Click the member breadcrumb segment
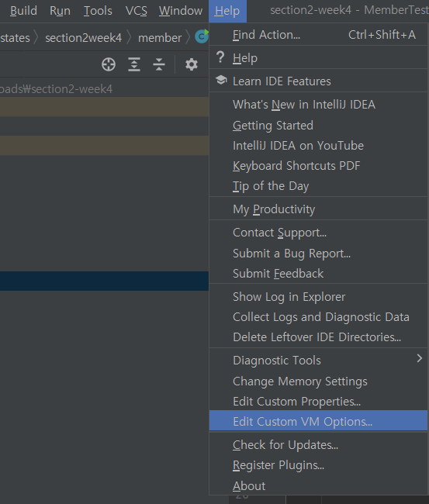429x504 pixels. (160, 38)
